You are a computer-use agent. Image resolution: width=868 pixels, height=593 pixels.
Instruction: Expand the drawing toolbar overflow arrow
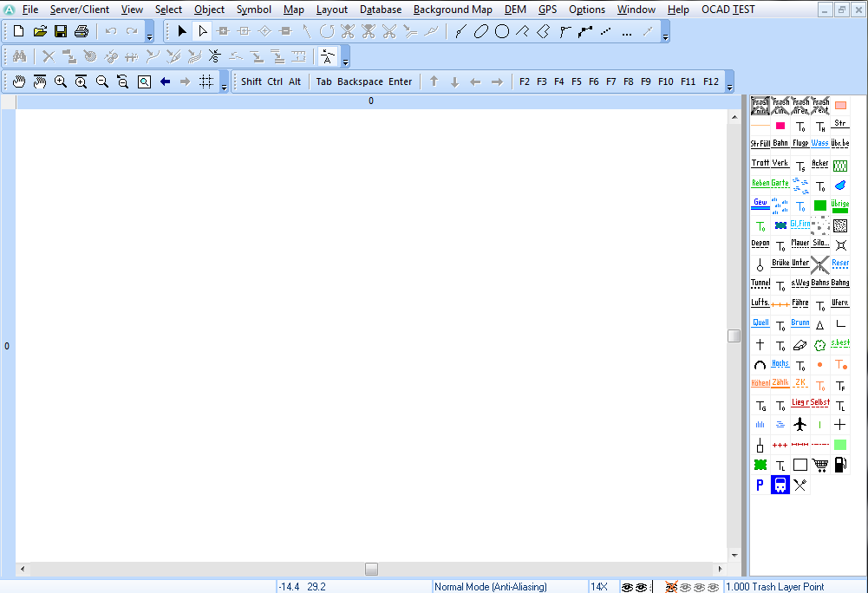point(665,36)
